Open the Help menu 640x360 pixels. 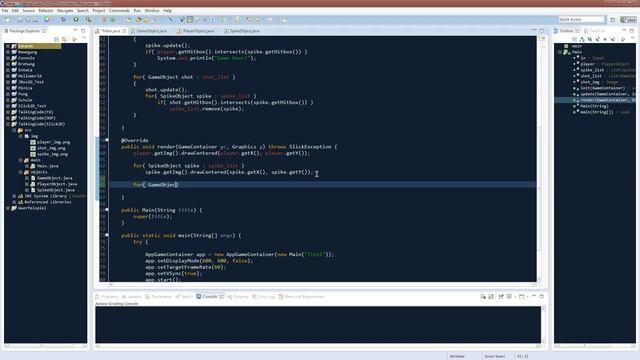pos(167,11)
